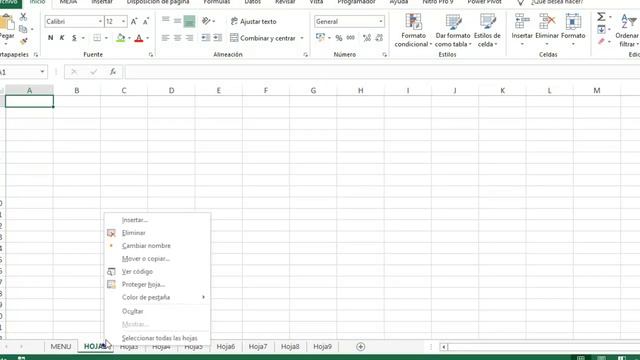
Task: Switch to the Hoja7 sheet tab
Action: pyautogui.click(x=258, y=347)
